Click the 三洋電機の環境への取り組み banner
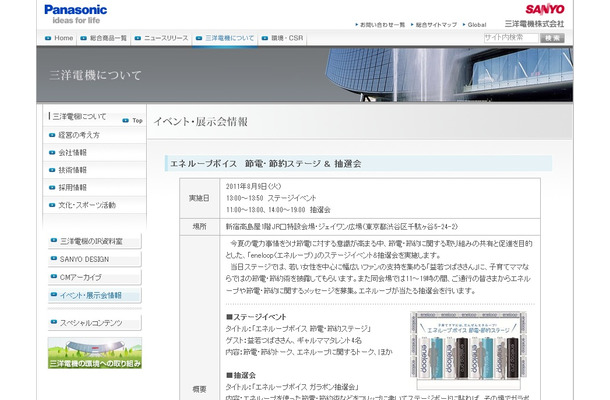The height and width of the screenshot is (400, 610). pyautogui.click(x=95, y=353)
